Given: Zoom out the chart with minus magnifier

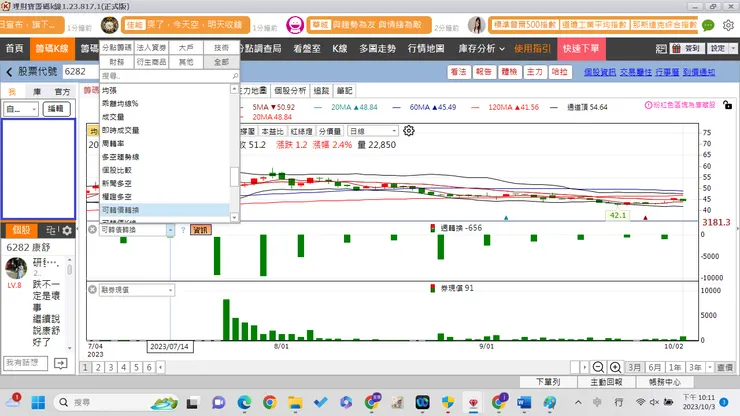Looking at the screenshot, I should click(598, 367).
